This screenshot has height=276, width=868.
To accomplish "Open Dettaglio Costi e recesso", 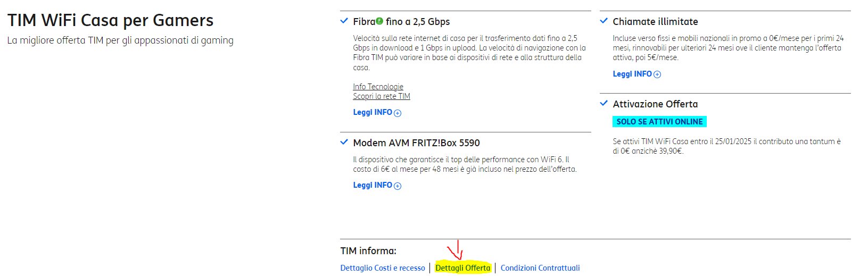I will pyautogui.click(x=383, y=268).
